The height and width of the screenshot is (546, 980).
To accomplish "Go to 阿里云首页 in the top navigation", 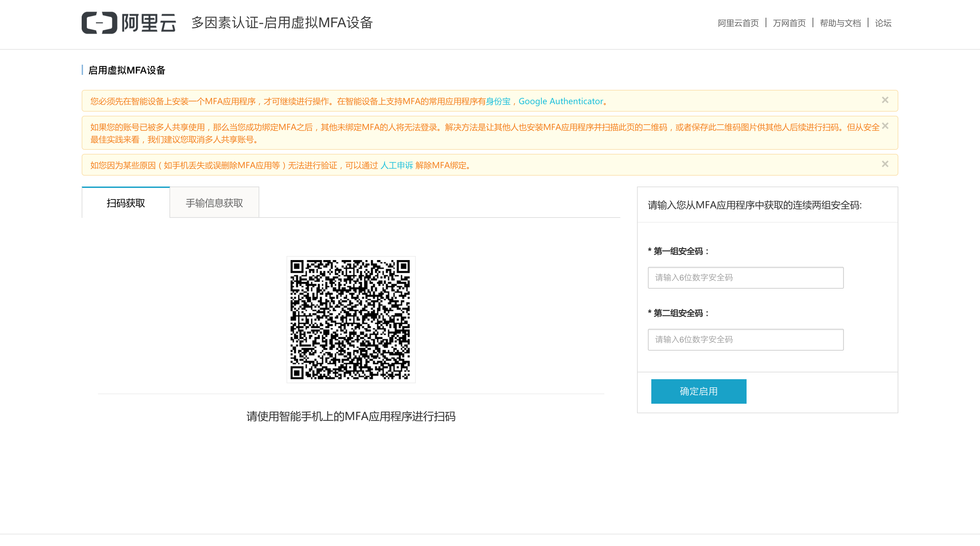I will coord(738,23).
